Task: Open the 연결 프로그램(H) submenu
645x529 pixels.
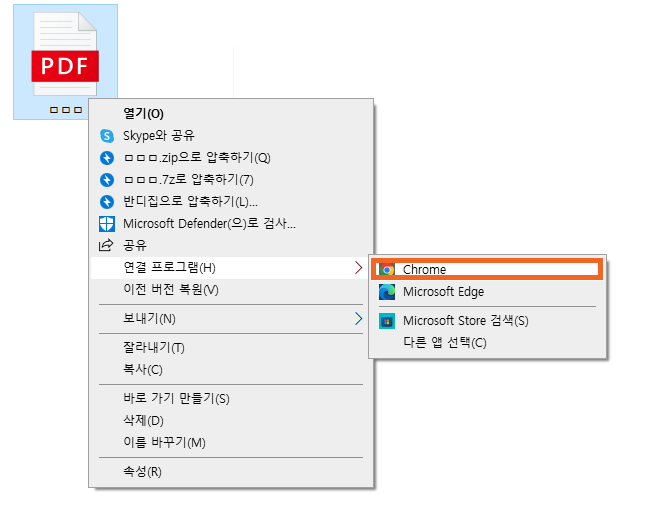Action: point(231,268)
